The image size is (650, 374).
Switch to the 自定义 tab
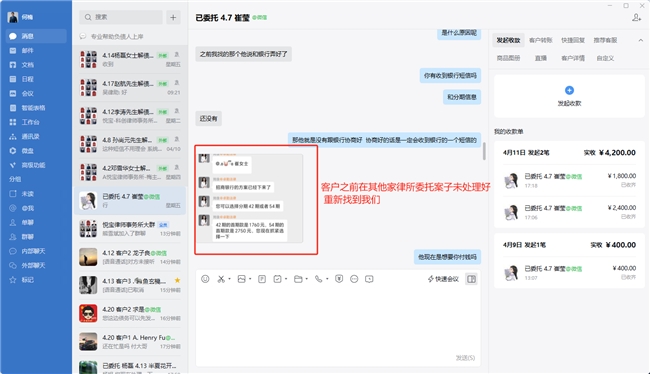coord(605,58)
